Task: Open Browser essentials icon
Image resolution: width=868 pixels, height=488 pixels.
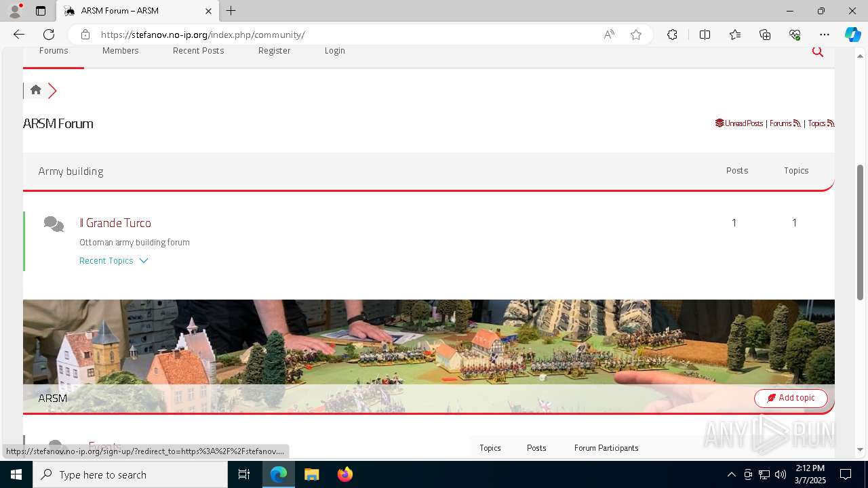Action: [x=795, y=35]
